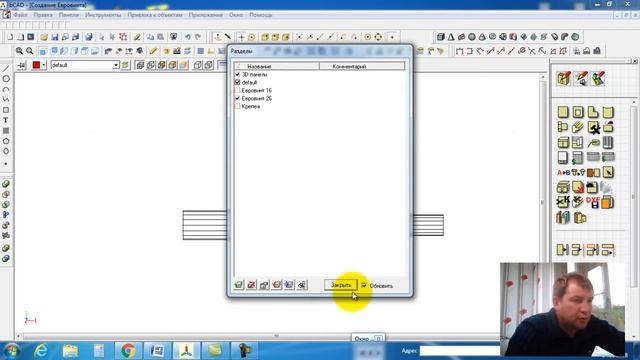
Task: Click the redo arrow icon
Action: 198,37
